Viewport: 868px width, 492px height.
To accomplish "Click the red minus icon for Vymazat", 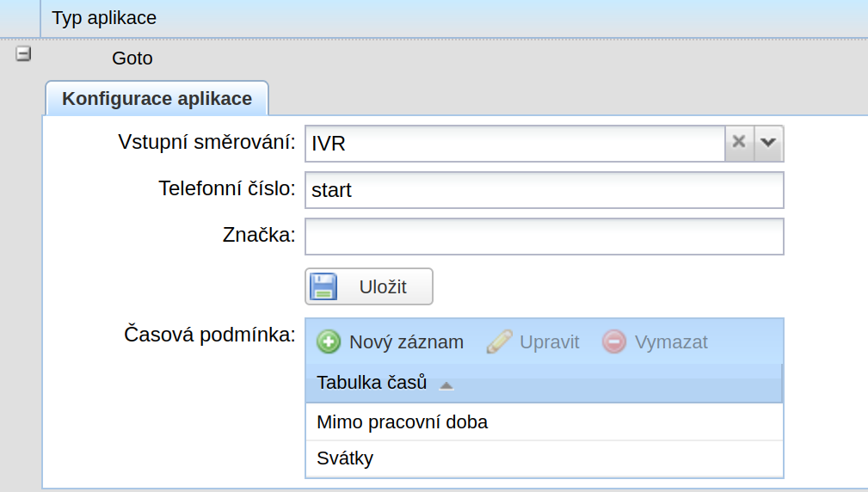I will [614, 342].
